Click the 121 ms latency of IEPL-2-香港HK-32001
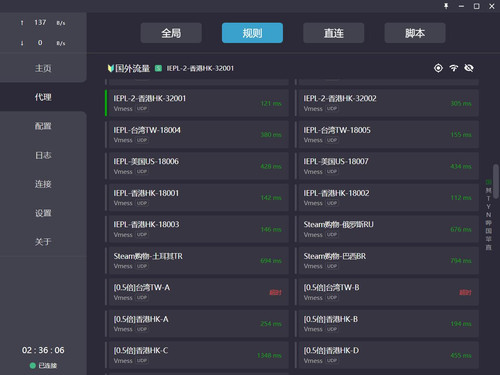Viewport: 500px width, 375px height. click(x=271, y=103)
